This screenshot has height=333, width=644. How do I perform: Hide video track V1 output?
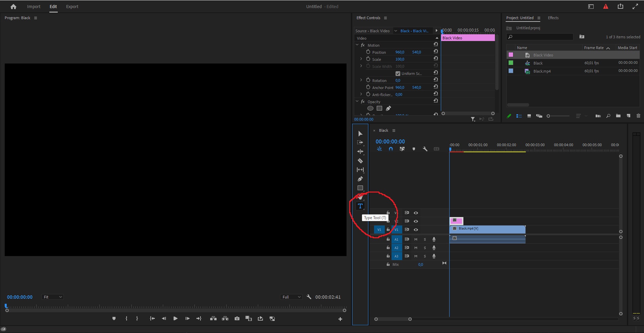[416, 230]
